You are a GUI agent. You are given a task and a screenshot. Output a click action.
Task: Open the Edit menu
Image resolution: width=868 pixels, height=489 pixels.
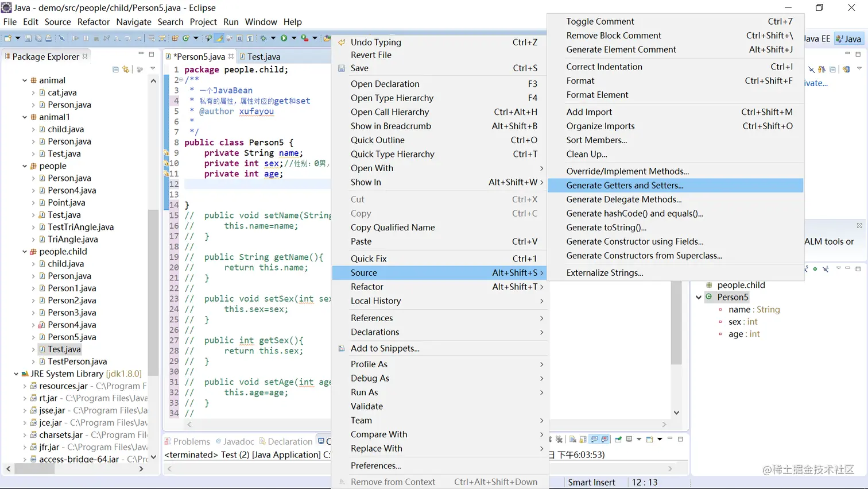[x=30, y=22]
